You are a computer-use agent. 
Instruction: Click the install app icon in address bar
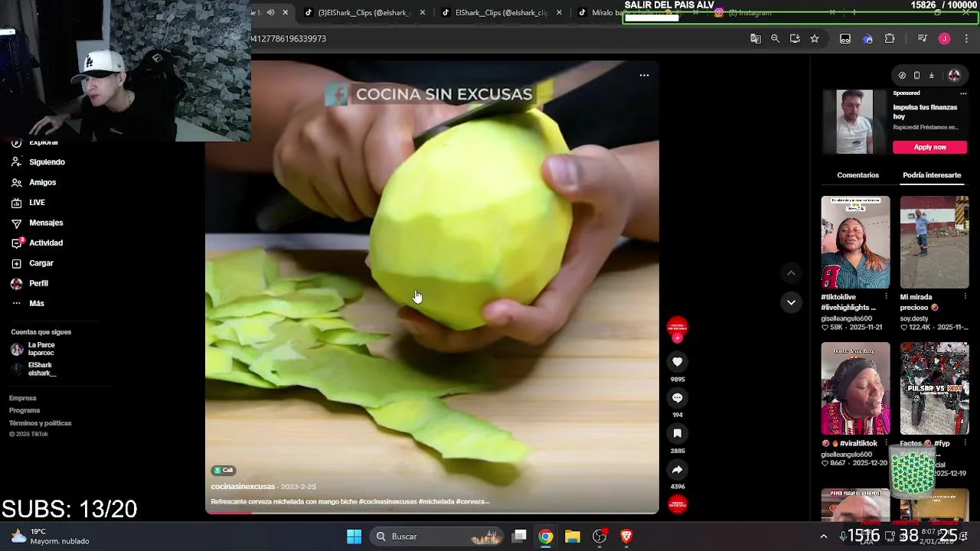point(795,38)
